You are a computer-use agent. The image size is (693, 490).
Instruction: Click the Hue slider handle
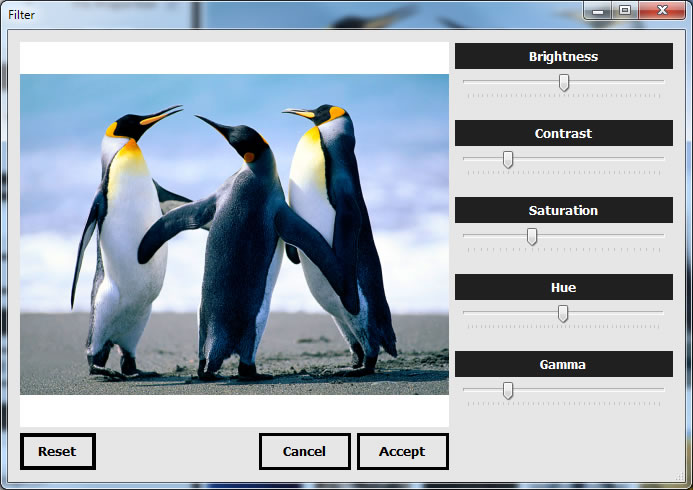(563, 313)
